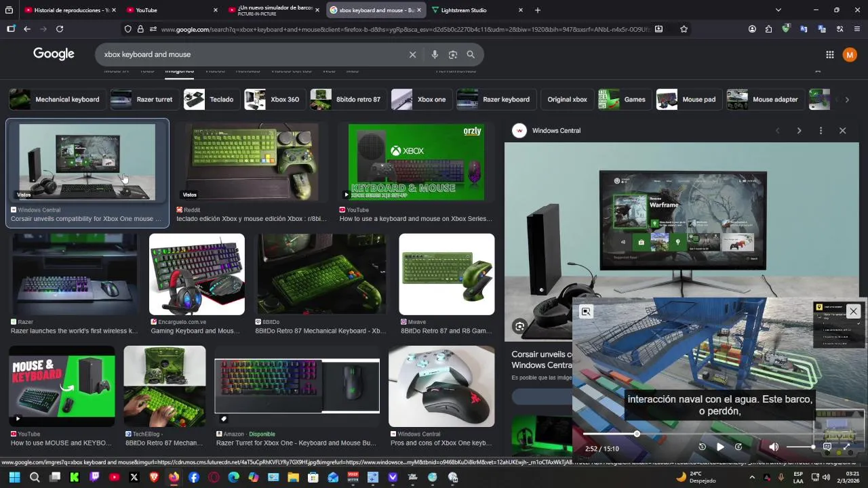Viewport: 868px width, 488px height.
Task: Close the Windows Central image preview
Action: tap(842, 131)
